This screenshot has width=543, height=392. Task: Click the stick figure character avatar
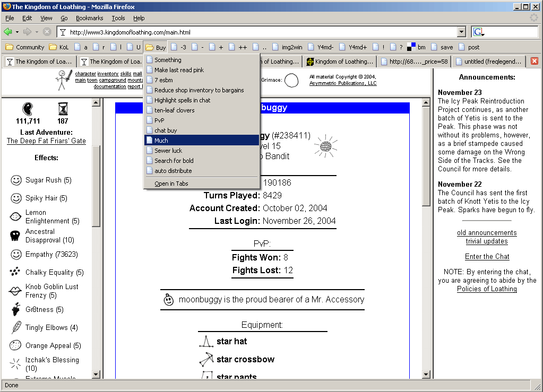(x=64, y=80)
